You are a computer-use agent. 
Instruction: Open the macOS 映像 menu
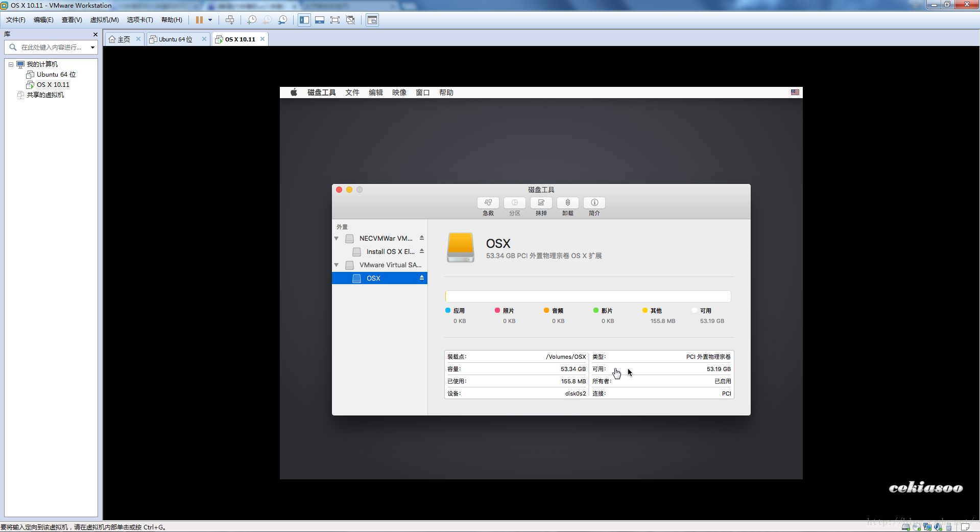(399, 92)
